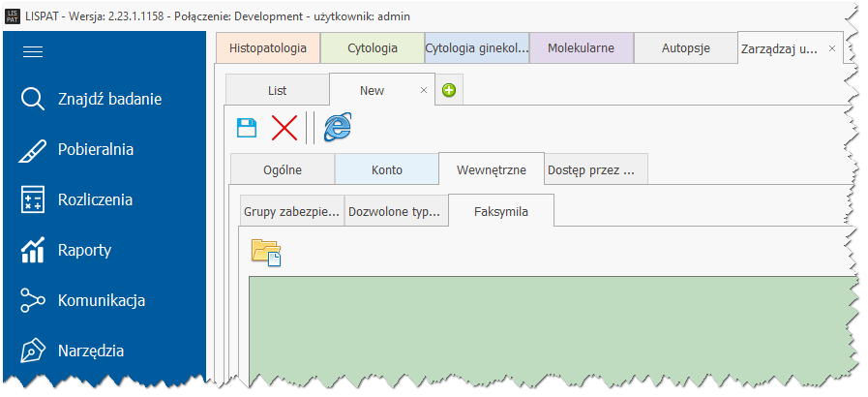The width and height of the screenshot is (868, 397).
Task: Click the Rozliczenia calculator icon
Action: 33,199
